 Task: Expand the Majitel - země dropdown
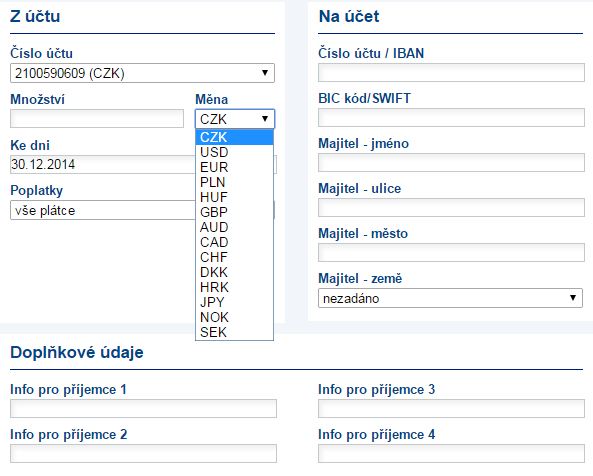(x=450, y=298)
